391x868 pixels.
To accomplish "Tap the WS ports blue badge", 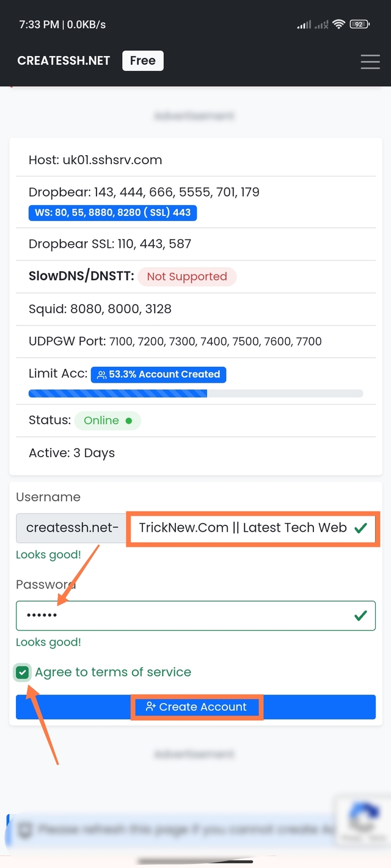I will (112, 213).
